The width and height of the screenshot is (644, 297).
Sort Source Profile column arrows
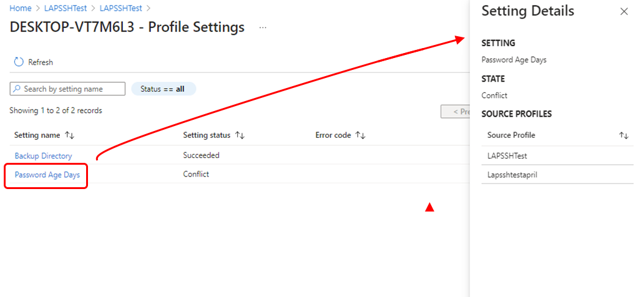point(624,135)
